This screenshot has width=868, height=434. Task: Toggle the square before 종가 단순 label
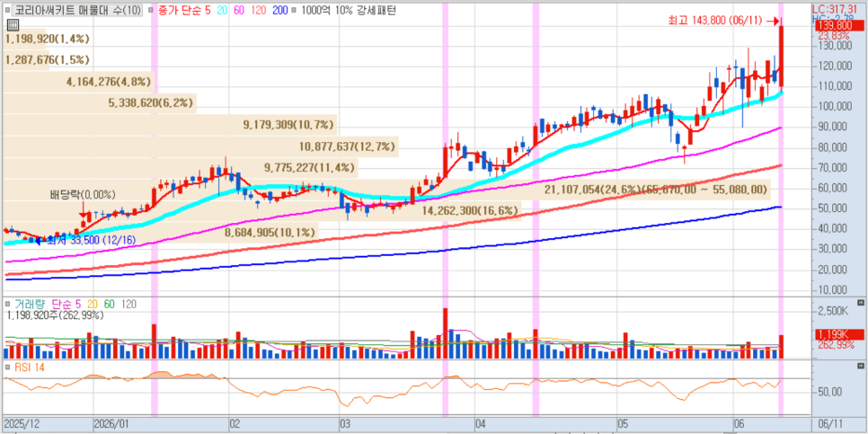pos(152,10)
